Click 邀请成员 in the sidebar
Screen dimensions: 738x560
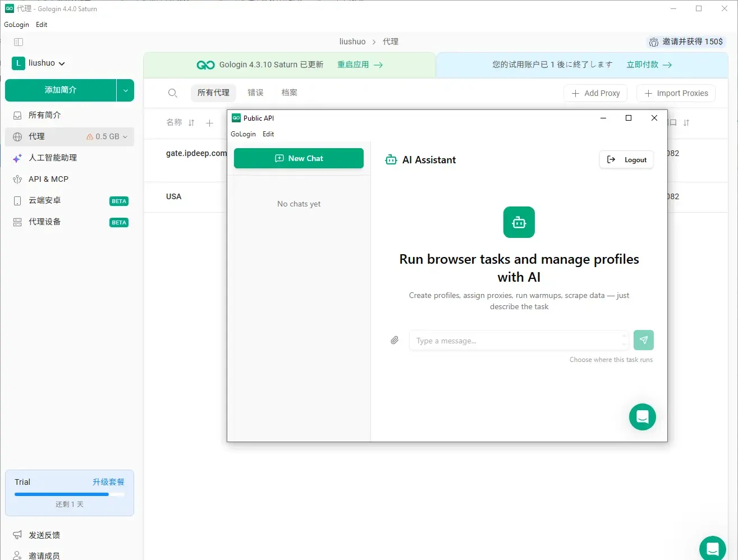pyautogui.click(x=44, y=556)
